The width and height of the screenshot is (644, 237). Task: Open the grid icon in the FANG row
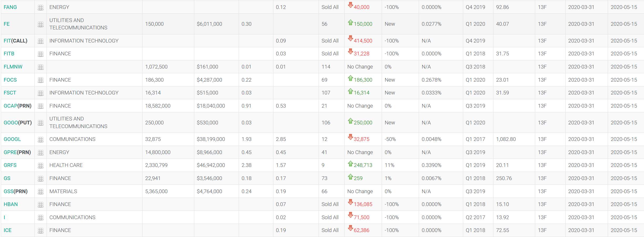click(x=40, y=8)
